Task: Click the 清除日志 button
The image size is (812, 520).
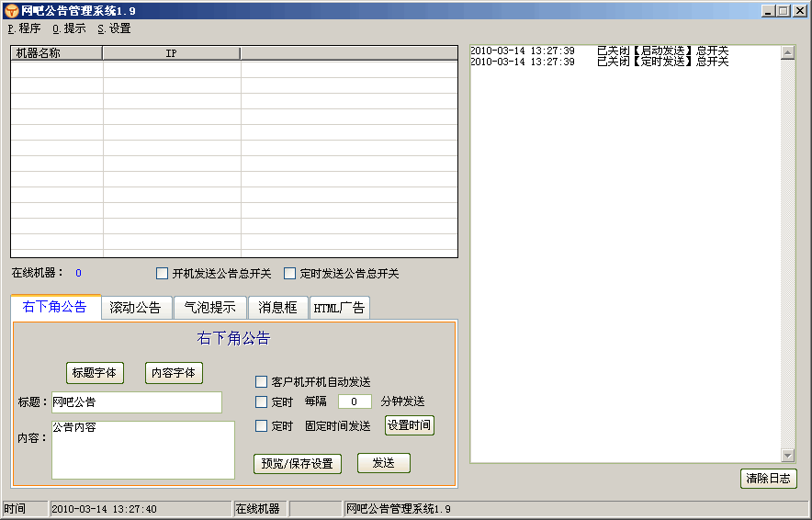Action: (x=769, y=479)
